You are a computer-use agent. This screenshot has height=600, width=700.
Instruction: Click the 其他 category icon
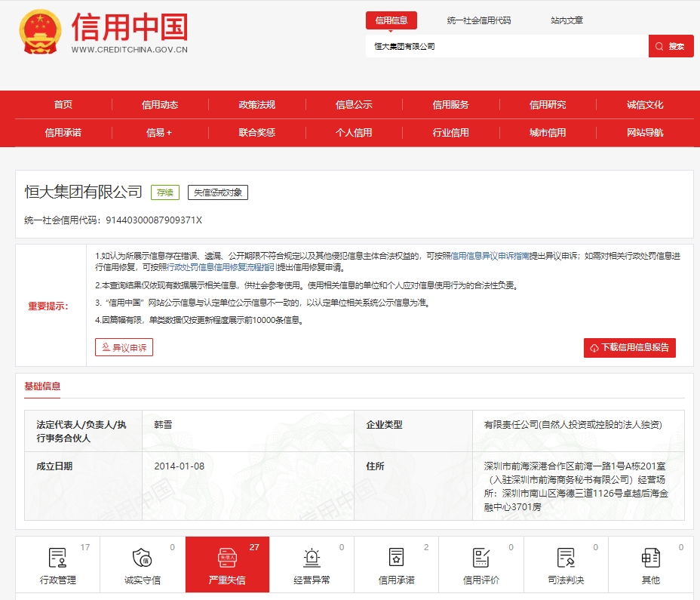650,558
